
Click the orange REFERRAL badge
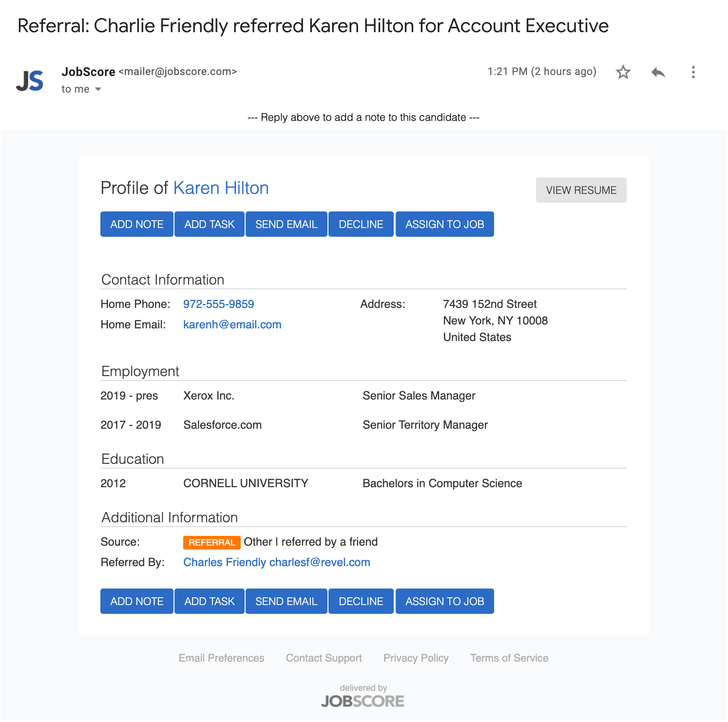211,542
